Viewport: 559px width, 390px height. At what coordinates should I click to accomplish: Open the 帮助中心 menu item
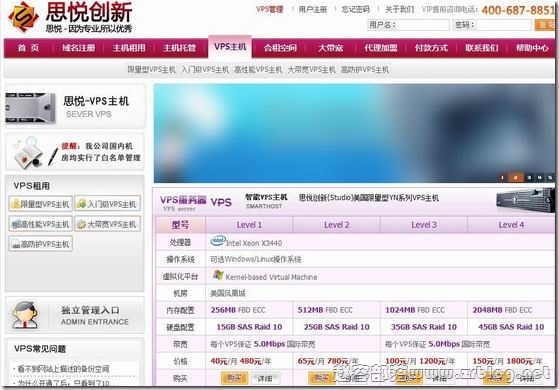point(532,48)
